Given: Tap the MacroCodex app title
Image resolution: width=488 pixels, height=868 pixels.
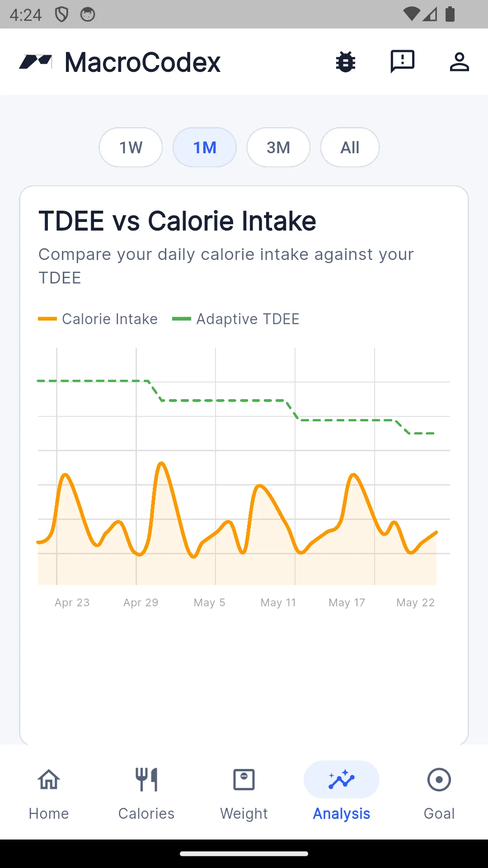Looking at the screenshot, I should [x=142, y=62].
